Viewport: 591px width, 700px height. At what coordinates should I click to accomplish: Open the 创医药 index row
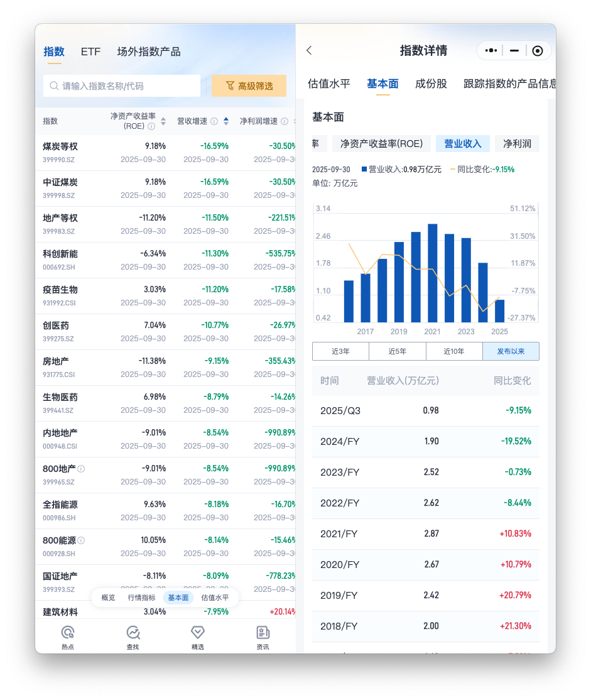tap(165, 332)
